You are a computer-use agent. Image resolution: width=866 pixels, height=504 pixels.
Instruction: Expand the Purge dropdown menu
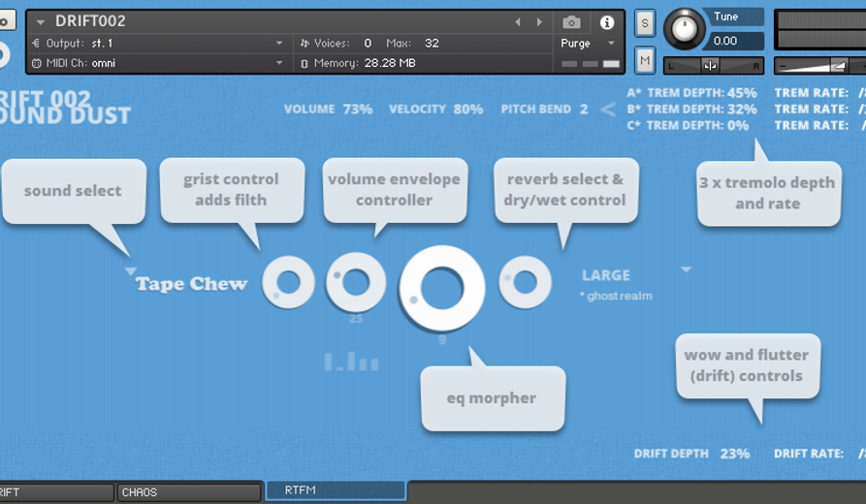tap(611, 44)
